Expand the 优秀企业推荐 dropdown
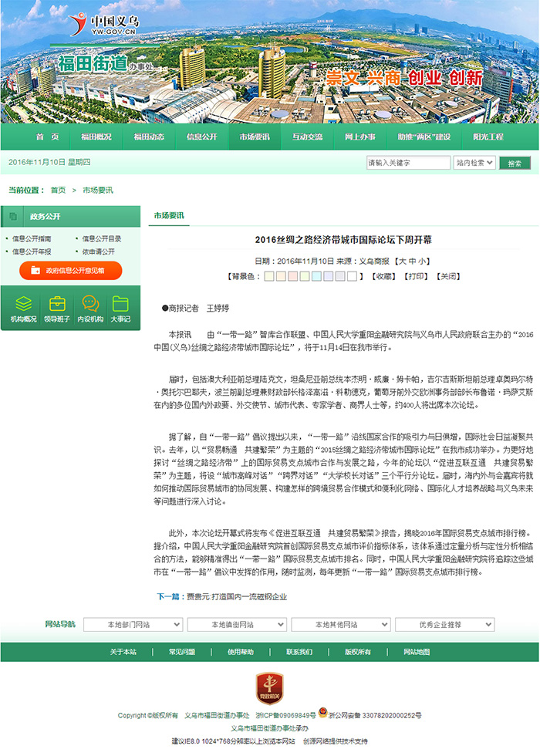 [444, 624]
